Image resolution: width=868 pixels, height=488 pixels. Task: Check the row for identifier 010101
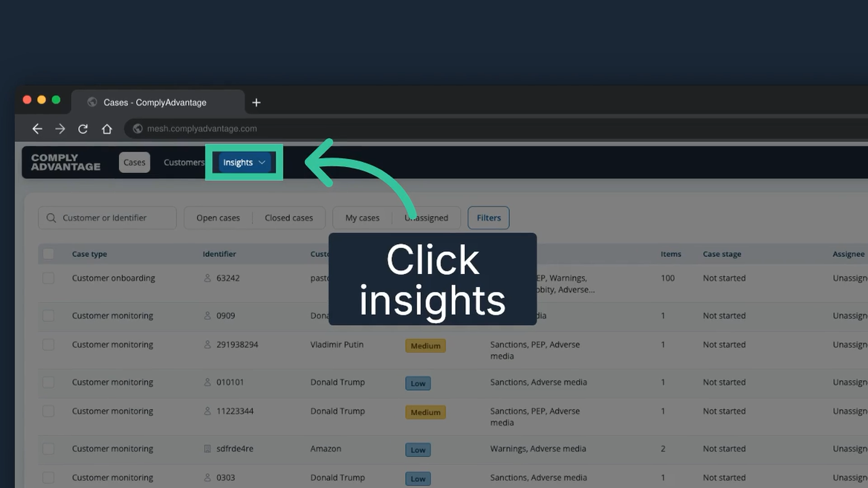click(x=48, y=382)
